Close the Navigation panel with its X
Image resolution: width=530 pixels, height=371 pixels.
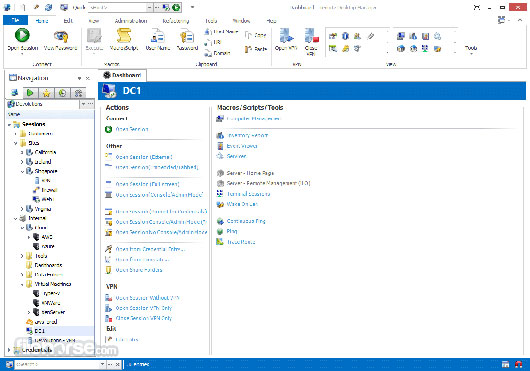pos(88,78)
